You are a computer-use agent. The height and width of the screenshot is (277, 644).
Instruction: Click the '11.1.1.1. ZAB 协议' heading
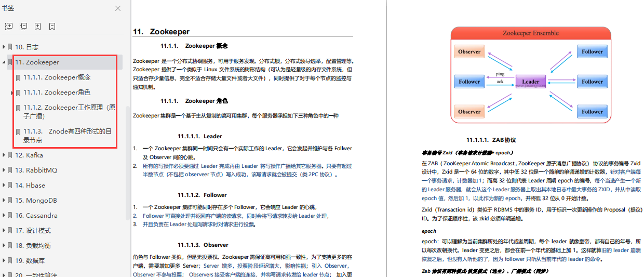pyautogui.click(x=491, y=140)
